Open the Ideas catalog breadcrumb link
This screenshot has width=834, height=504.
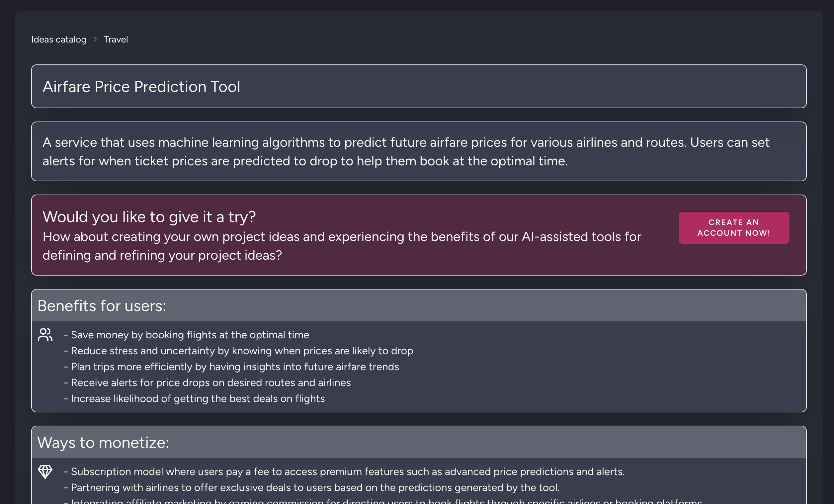(x=59, y=39)
